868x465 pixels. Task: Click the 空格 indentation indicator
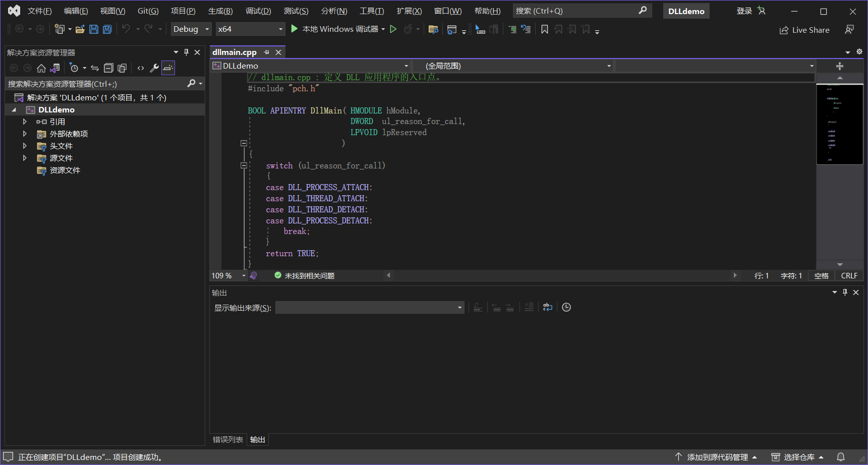(x=822, y=276)
